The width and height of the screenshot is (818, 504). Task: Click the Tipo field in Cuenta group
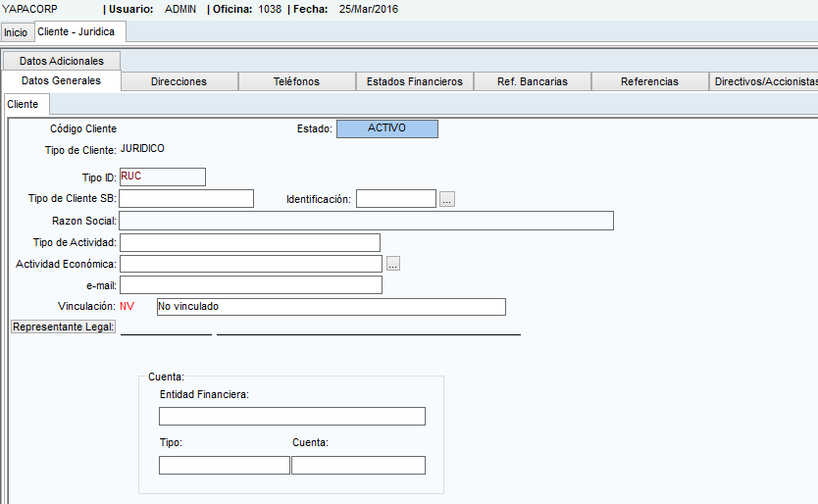pos(225,466)
